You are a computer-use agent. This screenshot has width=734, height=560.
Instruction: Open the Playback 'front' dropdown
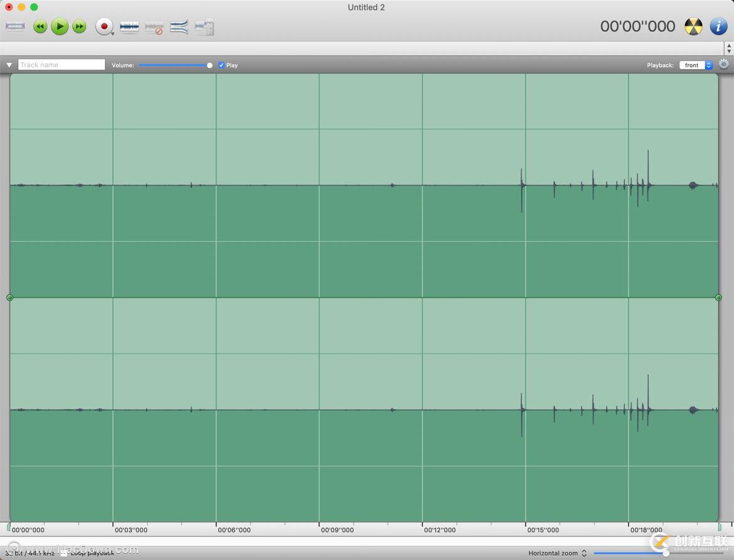point(696,65)
